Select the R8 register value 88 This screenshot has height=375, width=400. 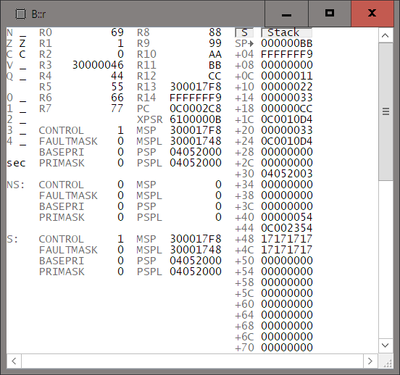pos(215,32)
